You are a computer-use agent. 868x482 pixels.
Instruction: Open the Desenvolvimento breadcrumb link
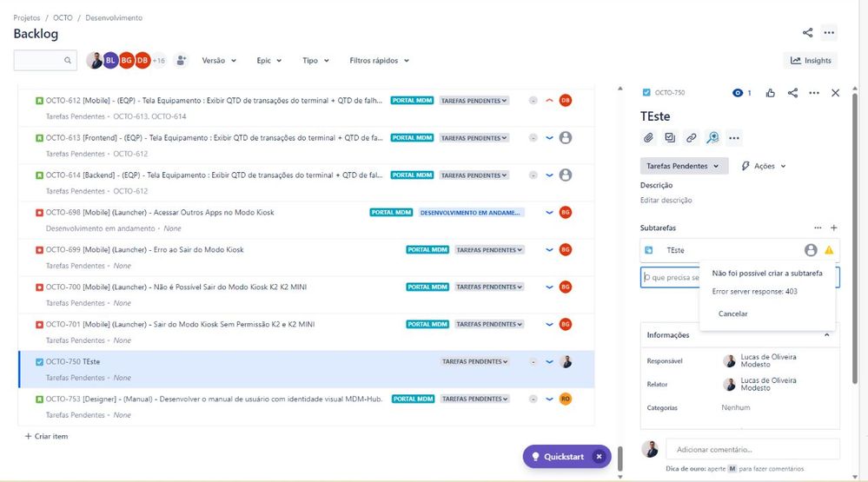(114, 17)
